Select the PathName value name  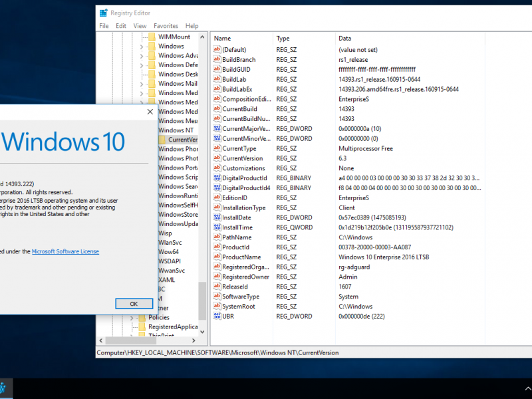pos(237,237)
